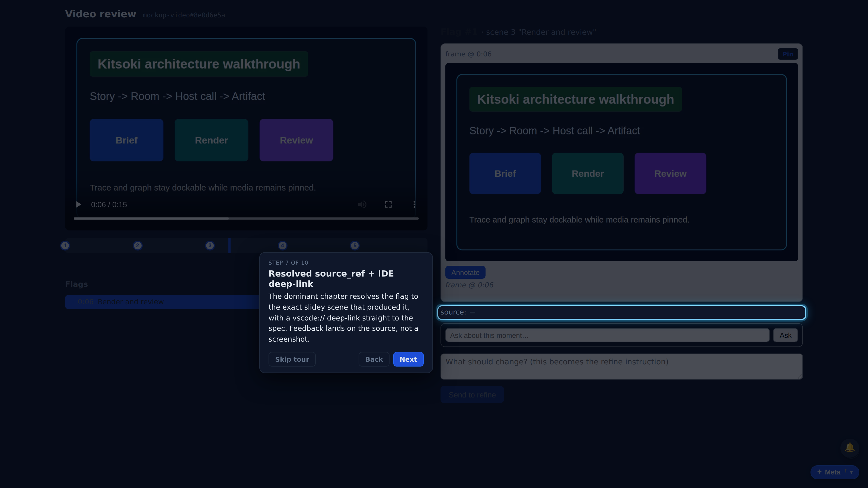The height and width of the screenshot is (488, 868).
Task: Open the notifications bell
Action: [x=850, y=448]
